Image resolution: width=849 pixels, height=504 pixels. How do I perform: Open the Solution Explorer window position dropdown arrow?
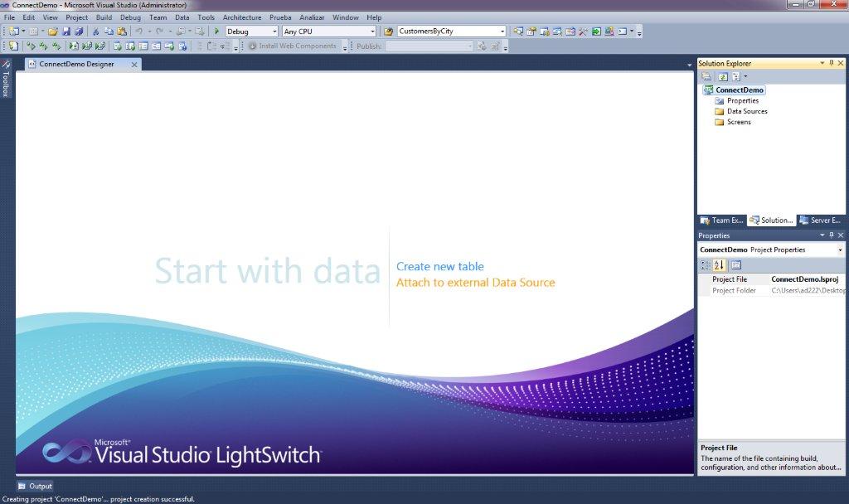click(822, 63)
